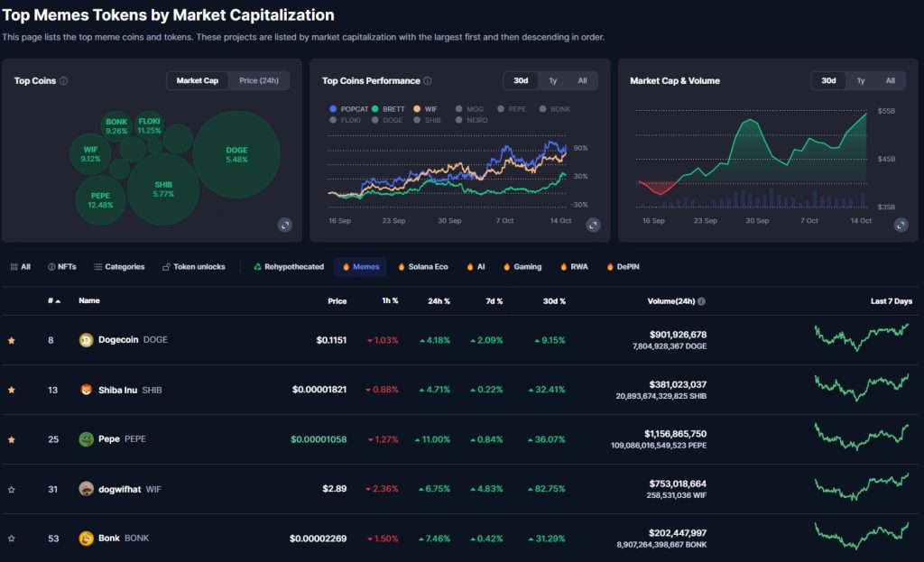Open the Gaming category tab
Image resolution: width=924 pixels, height=562 pixels.
(x=522, y=267)
